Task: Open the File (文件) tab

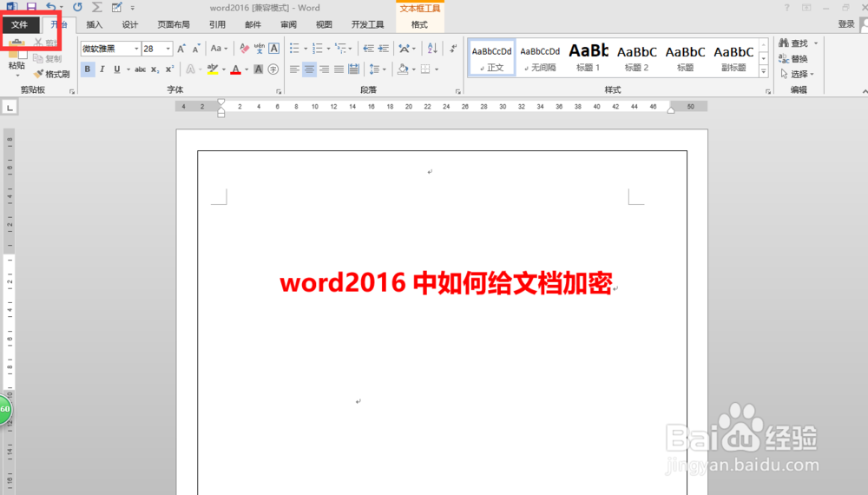Action: tap(20, 24)
